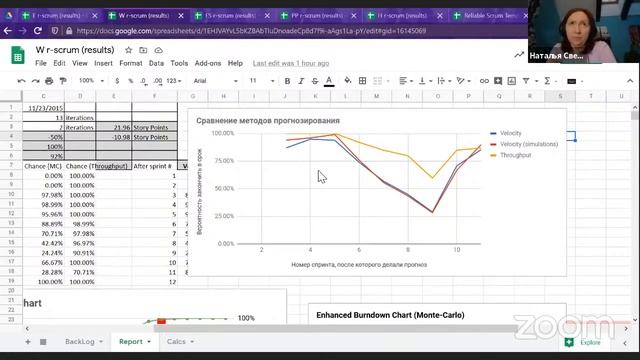Open text wrapping dropdown

click(444, 81)
